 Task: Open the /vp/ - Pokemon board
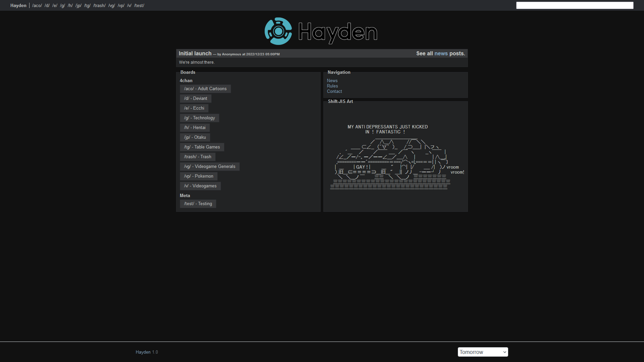(198, 176)
